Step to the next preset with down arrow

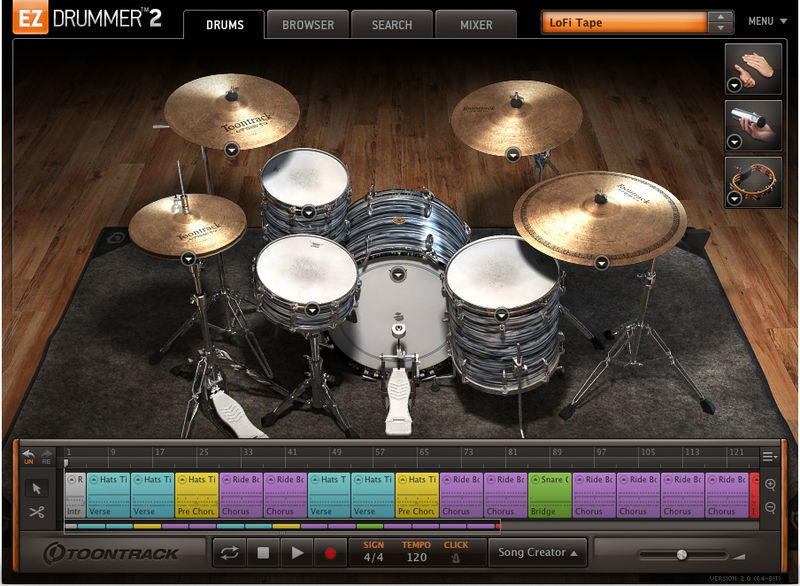(x=720, y=28)
